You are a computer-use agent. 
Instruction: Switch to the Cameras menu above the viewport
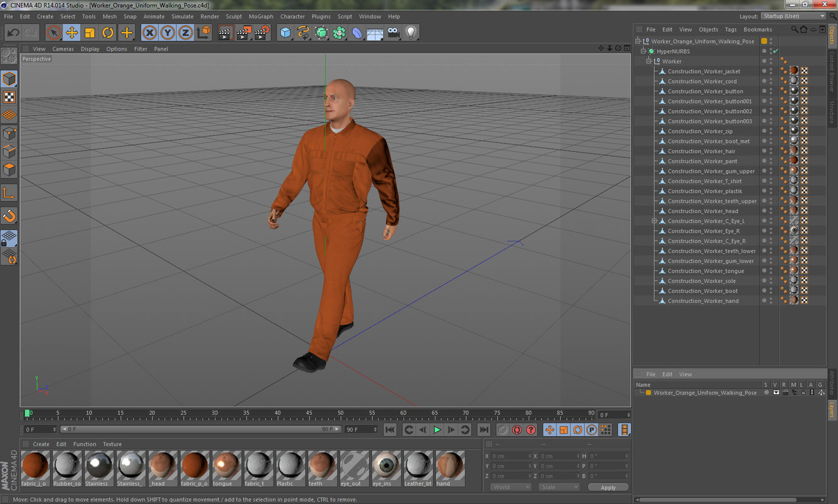point(63,48)
